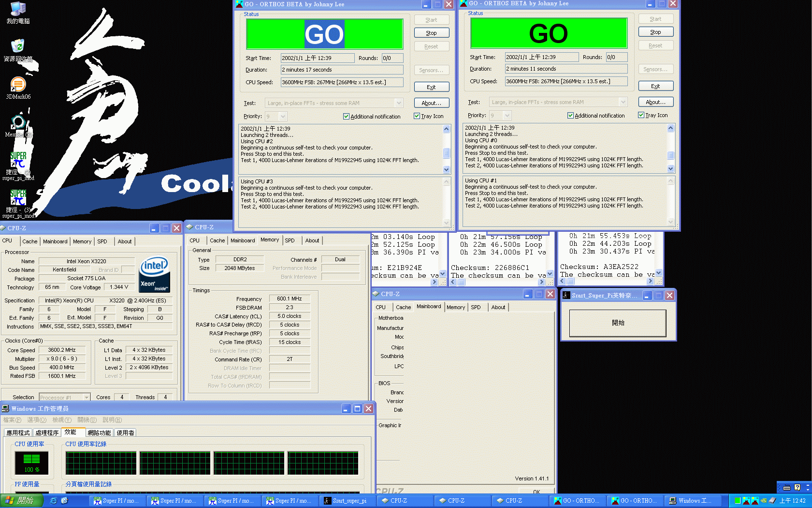Click the left ORTHOS upper log scrollbar down arrow
The image size is (812, 508).
[446, 170]
